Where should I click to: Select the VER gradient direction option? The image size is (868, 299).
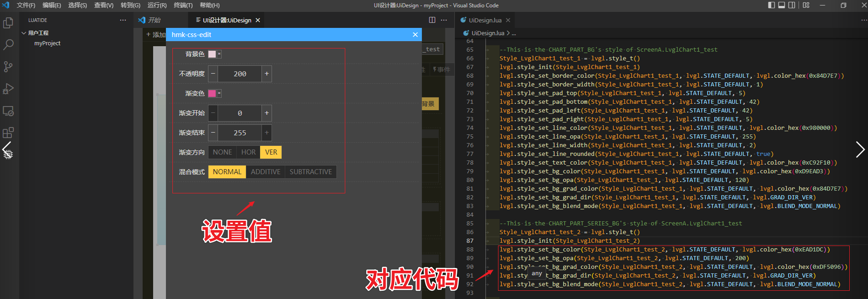271,152
